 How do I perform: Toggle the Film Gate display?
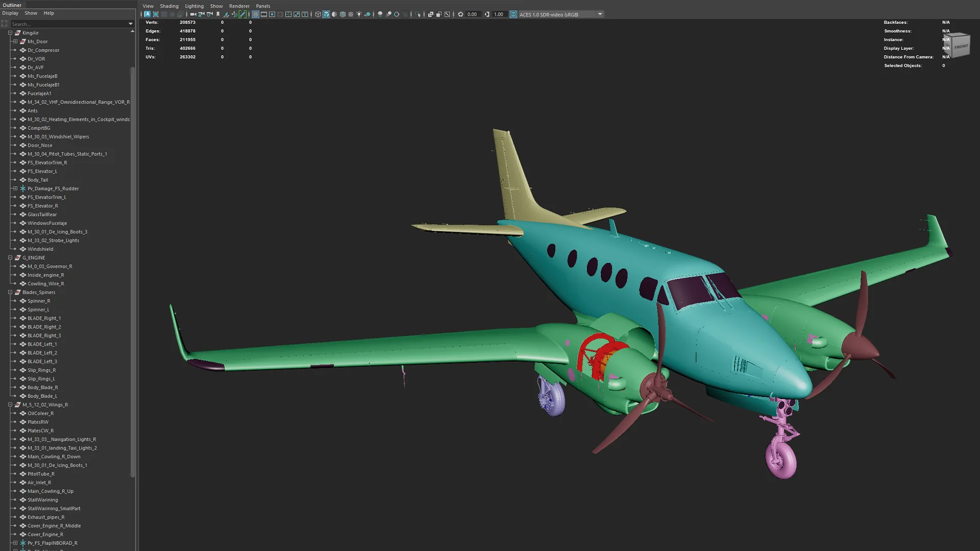(263, 14)
